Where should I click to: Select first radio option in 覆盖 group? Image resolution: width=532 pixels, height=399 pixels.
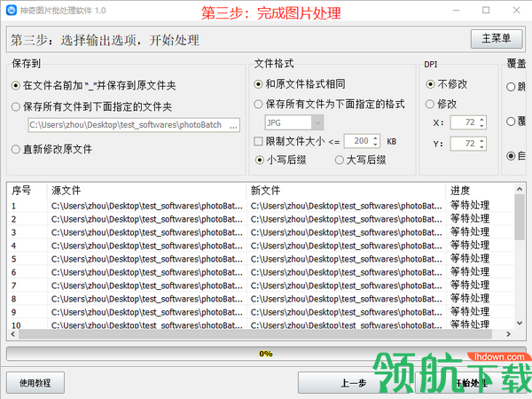pyautogui.click(x=511, y=87)
